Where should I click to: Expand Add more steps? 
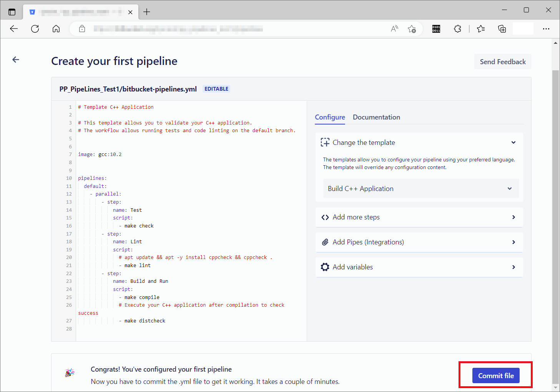pos(419,217)
